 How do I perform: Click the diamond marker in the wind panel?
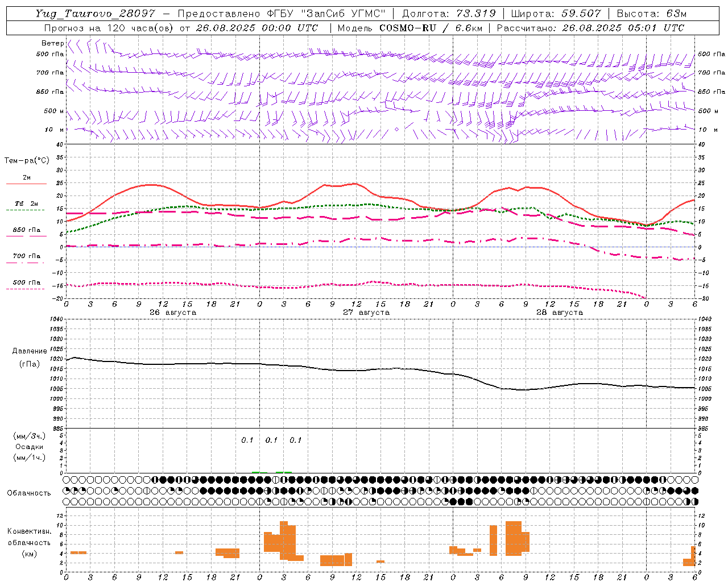[396, 130]
